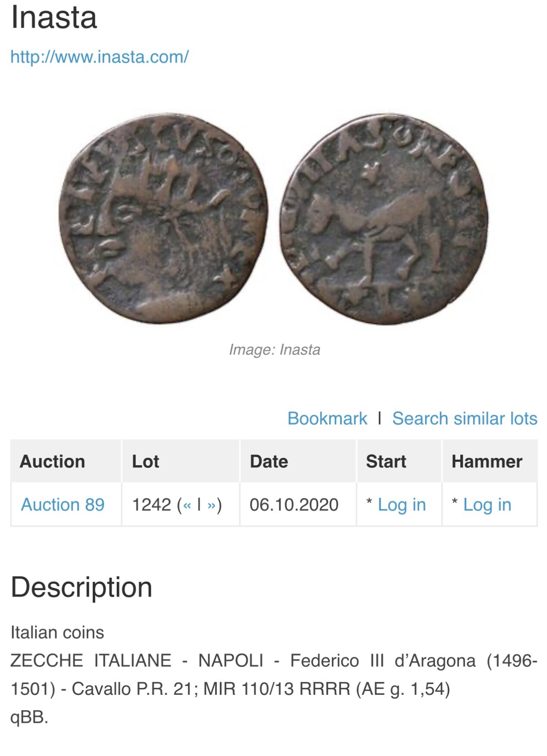Screen dimensions: 547x756
Task: Open the Auction 89 link
Action: pyautogui.click(x=63, y=504)
